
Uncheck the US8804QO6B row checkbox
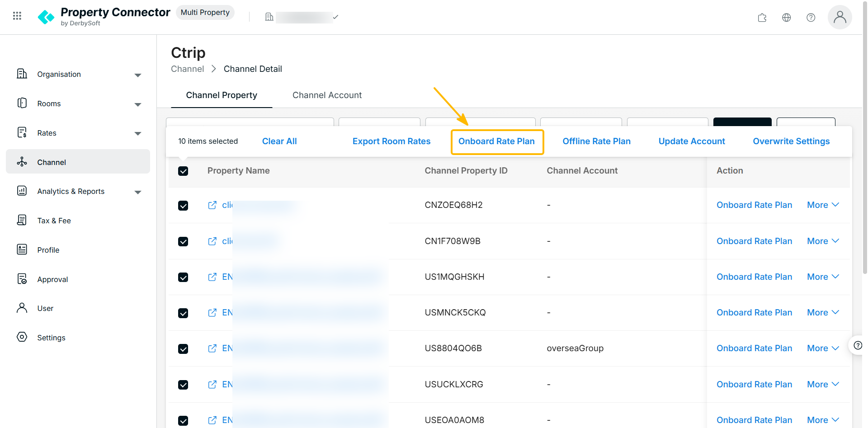coord(183,349)
